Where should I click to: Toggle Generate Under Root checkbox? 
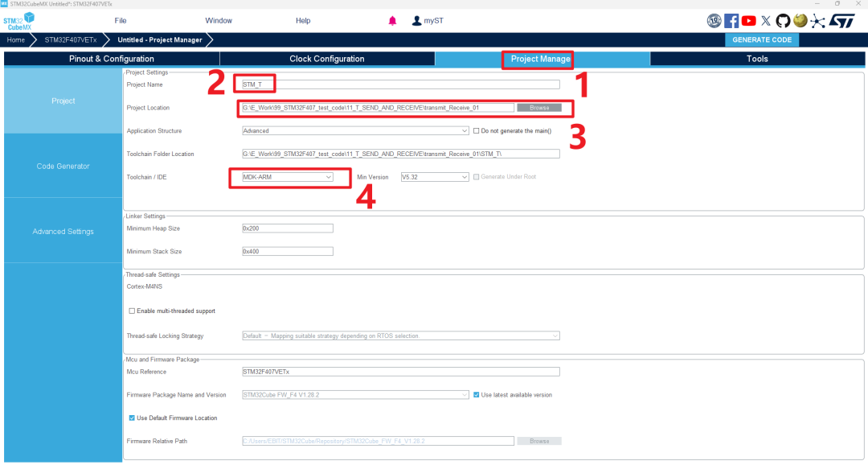(x=476, y=177)
